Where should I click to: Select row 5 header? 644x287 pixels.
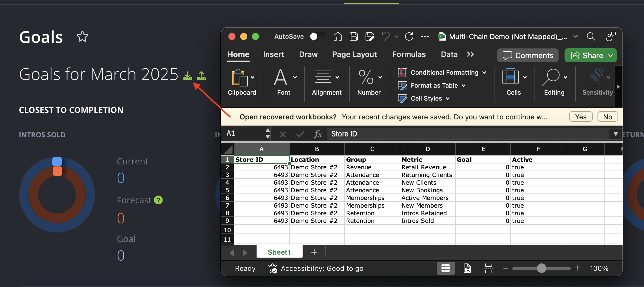click(227, 190)
